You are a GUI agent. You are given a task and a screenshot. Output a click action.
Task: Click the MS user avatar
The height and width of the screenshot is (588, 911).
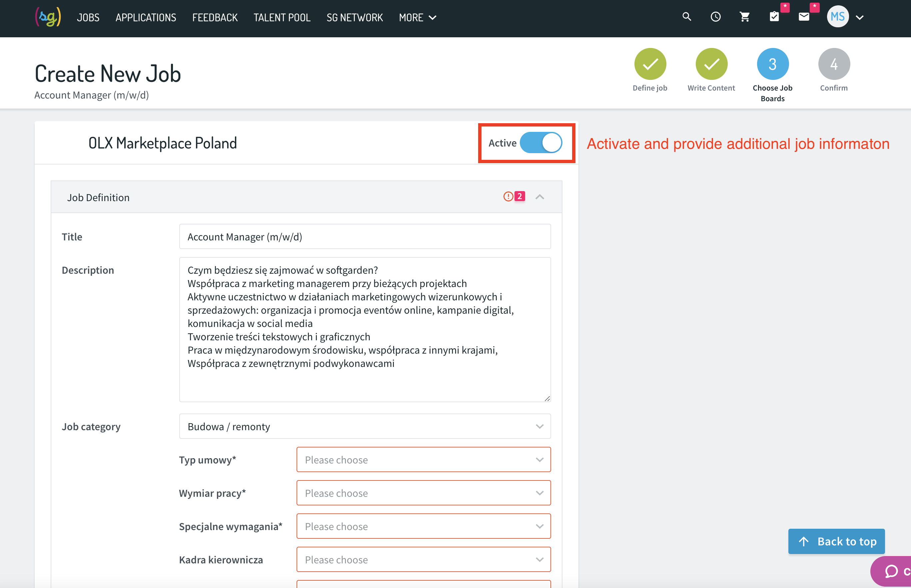coord(838,17)
